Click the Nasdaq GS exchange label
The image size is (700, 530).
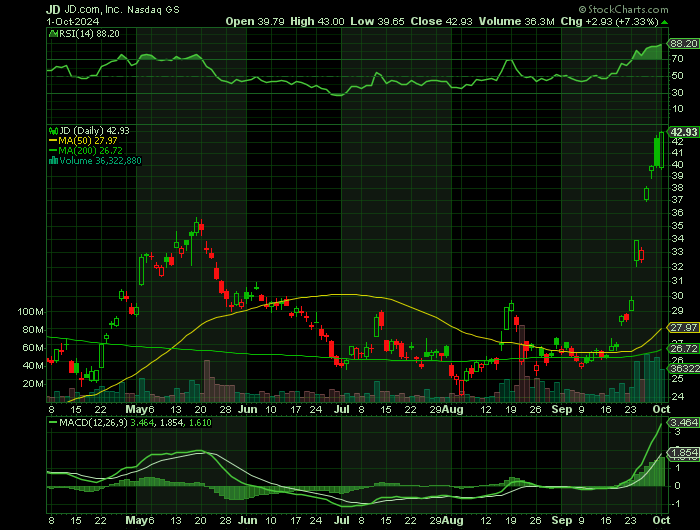click(153, 9)
